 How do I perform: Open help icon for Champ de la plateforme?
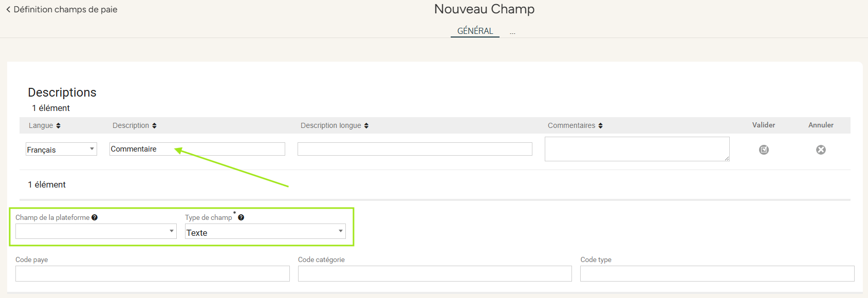(95, 217)
